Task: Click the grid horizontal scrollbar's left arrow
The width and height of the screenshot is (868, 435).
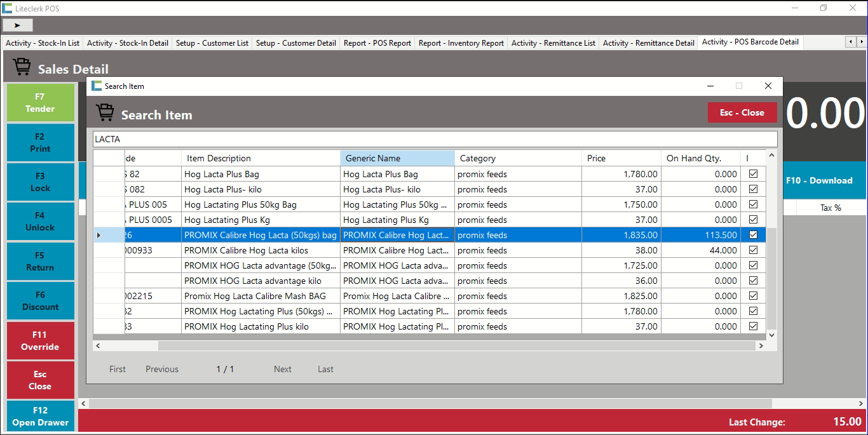Action: click(98, 346)
